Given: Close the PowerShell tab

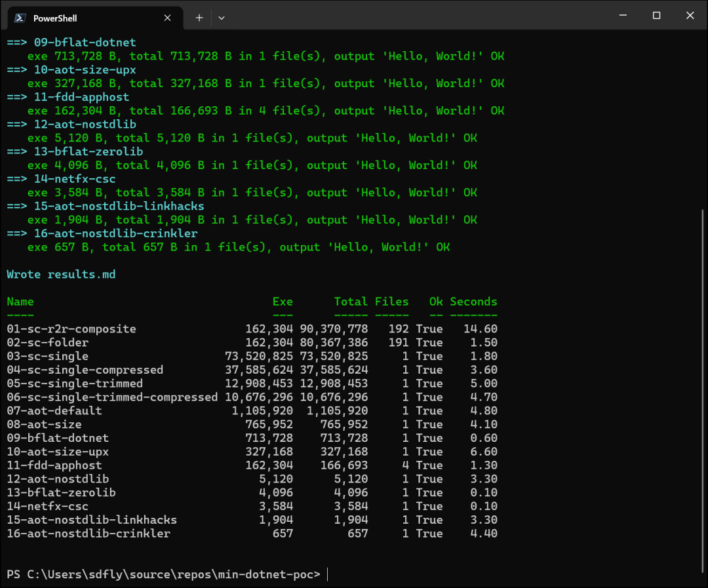Looking at the screenshot, I should 168,18.
